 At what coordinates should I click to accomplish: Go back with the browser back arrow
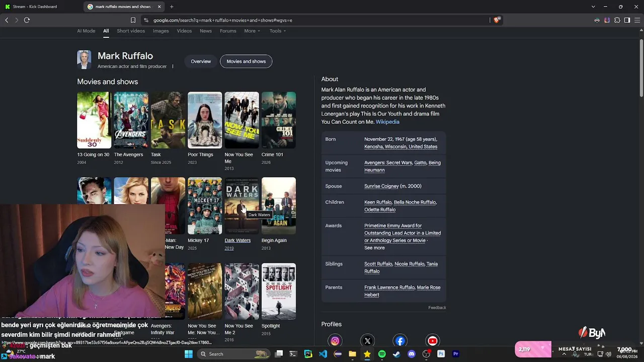click(7, 20)
